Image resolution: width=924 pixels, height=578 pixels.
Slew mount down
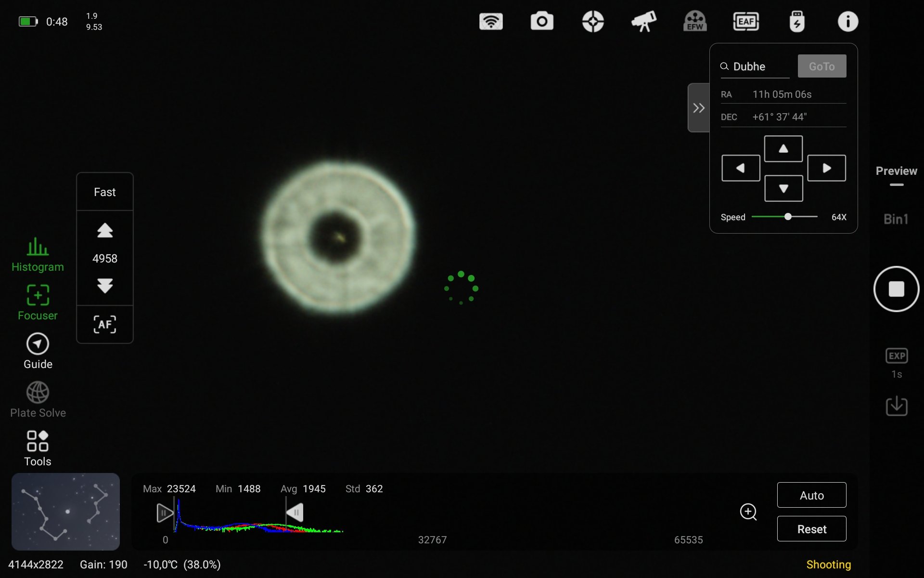(x=783, y=188)
